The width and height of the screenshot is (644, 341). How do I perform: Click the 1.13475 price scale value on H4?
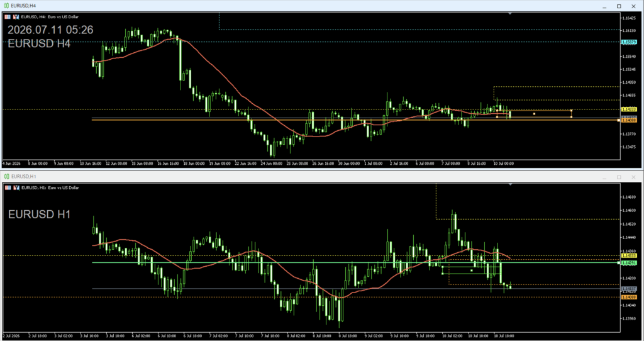point(629,147)
